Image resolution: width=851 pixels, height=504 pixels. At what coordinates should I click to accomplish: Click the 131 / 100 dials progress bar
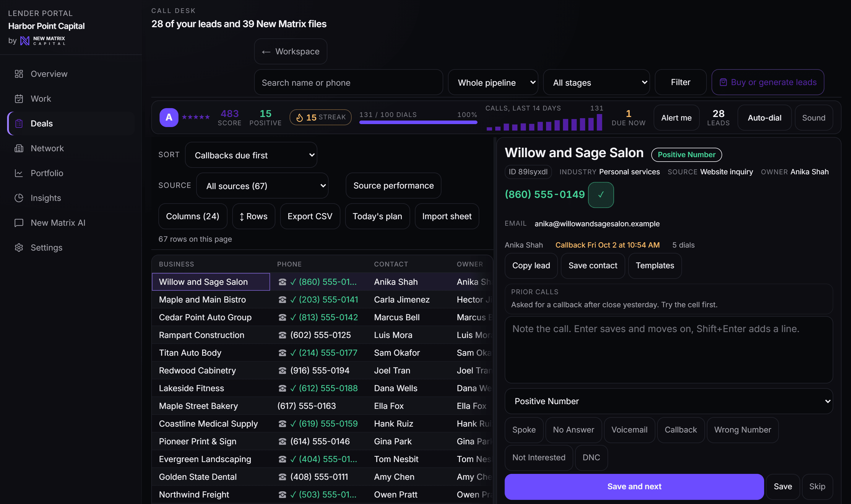coord(418,122)
